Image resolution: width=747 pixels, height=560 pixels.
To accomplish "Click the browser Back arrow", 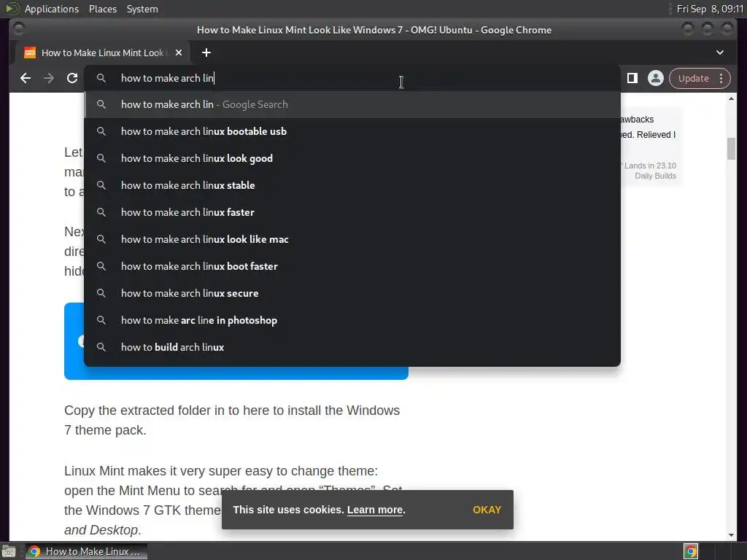I will point(26,78).
